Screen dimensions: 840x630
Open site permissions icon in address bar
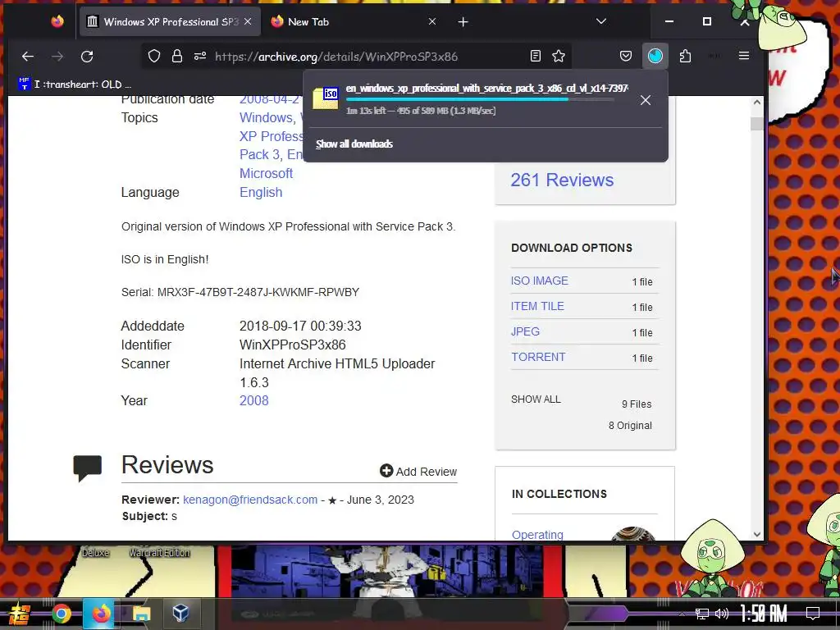(200, 57)
